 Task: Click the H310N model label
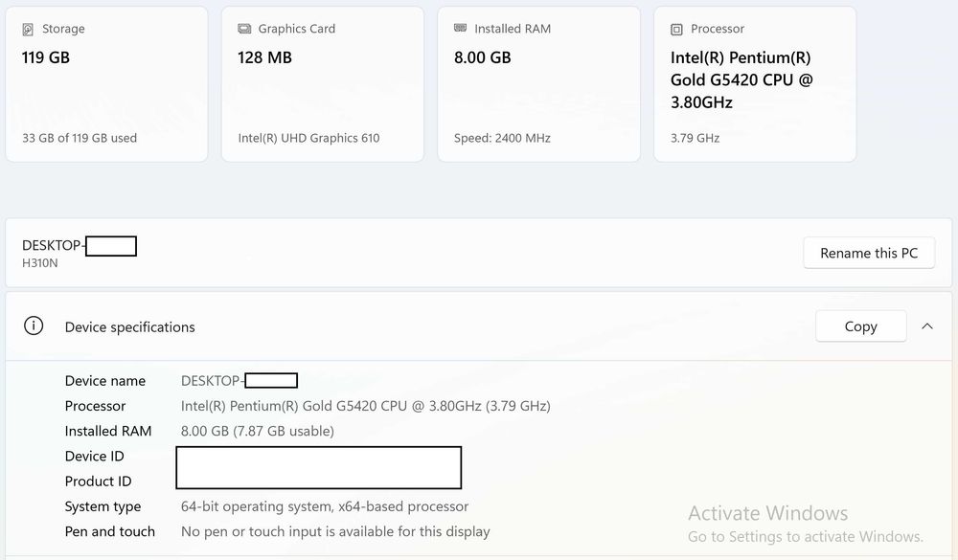coord(40,263)
